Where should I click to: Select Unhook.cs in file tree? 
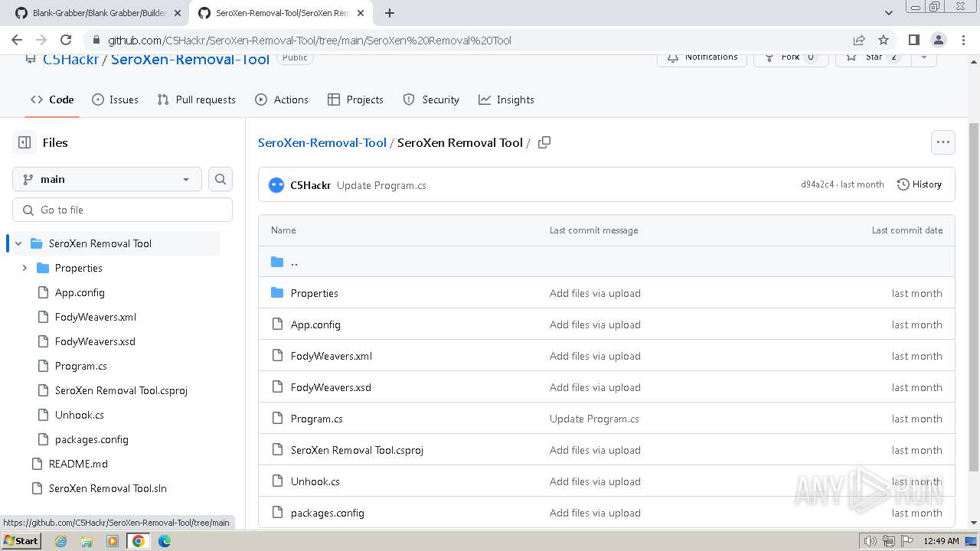80,415
